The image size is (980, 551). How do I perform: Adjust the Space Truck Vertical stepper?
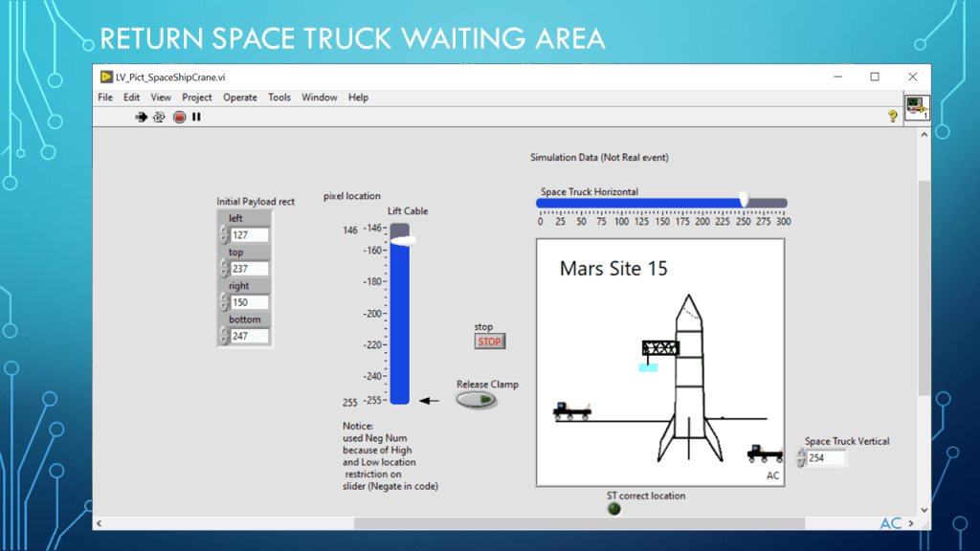pyautogui.click(x=801, y=458)
